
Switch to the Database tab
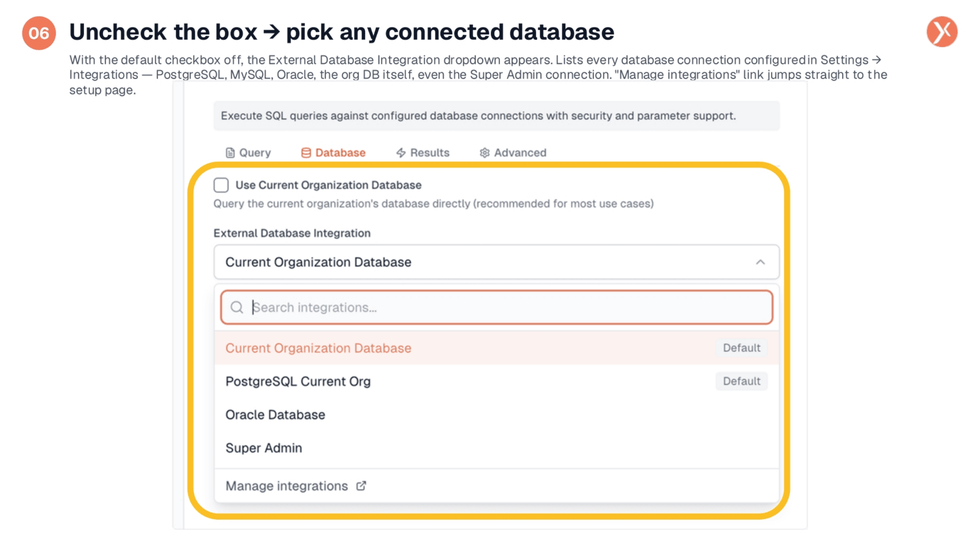tap(333, 152)
